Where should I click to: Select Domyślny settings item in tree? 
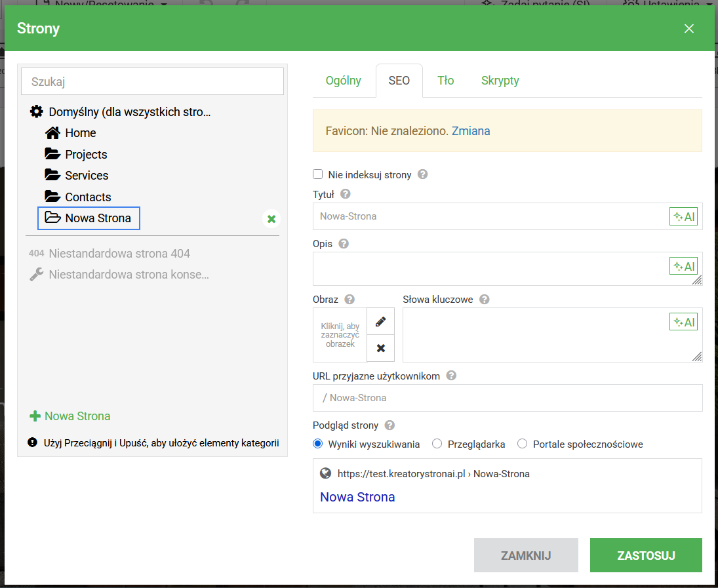[129, 112]
